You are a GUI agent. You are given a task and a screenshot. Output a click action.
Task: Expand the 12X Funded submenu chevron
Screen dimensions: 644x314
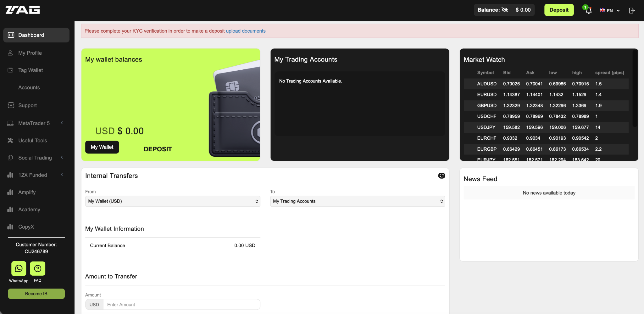pyautogui.click(x=62, y=175)
